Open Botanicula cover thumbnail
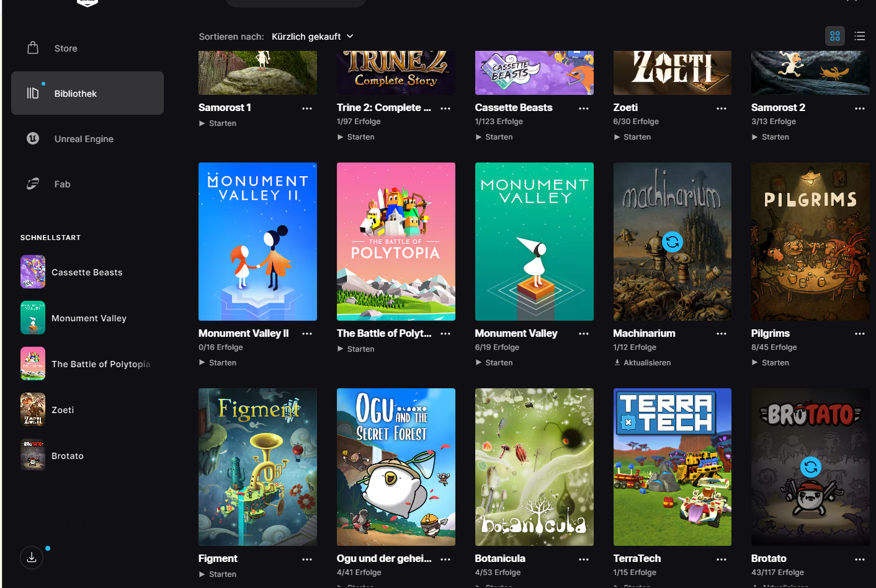This screenshot has width=876, height=588. [x=534, y=467]
